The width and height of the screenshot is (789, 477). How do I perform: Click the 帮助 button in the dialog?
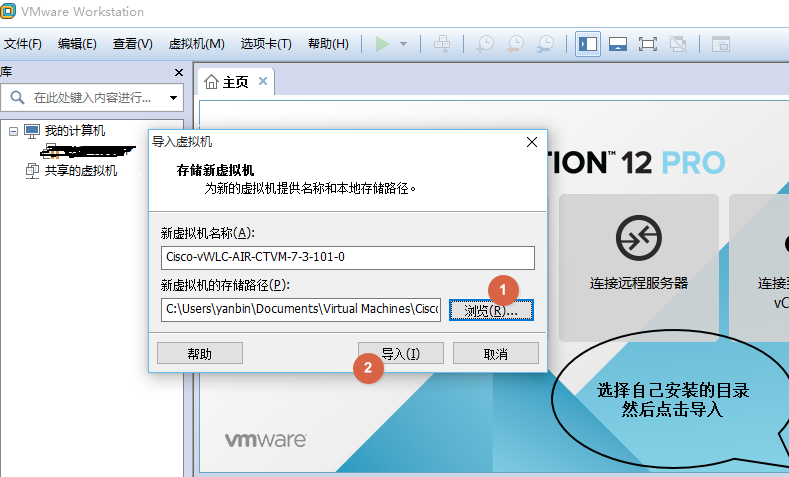click(x=200, y=353)
